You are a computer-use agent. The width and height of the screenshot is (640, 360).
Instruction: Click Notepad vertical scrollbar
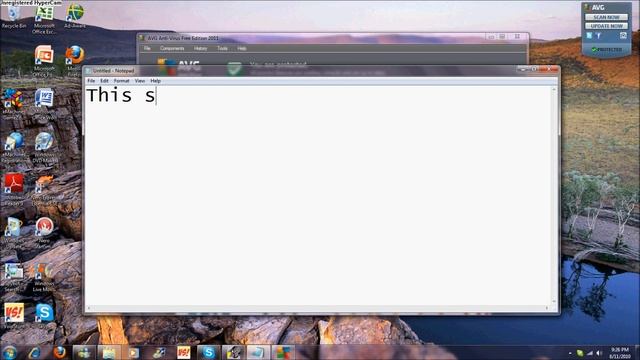click(554, 195)
